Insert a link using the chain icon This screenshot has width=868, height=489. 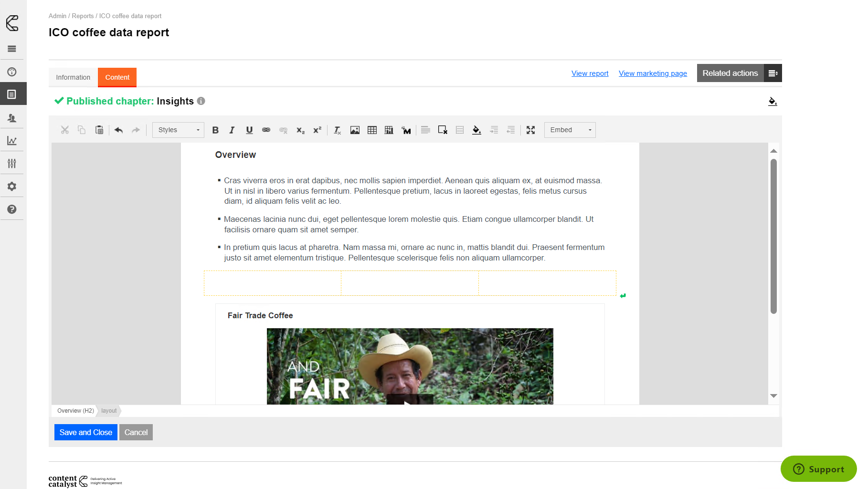point(266,130)
